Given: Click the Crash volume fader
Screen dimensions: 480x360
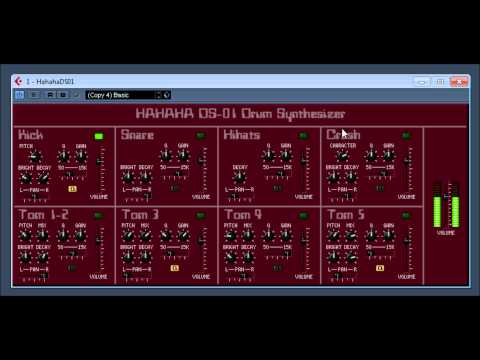Looking at the screenshot, I should tap(407, 161).
